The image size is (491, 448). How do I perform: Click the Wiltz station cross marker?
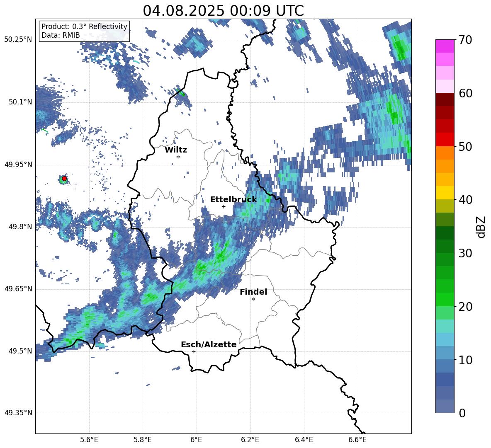tap(178, 157)
